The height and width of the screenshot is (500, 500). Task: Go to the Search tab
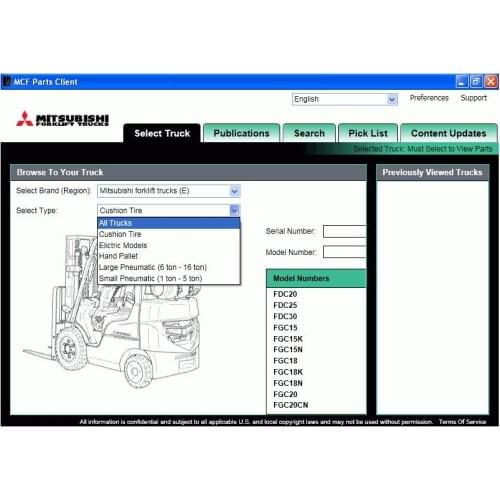click(x=309, y=133)
